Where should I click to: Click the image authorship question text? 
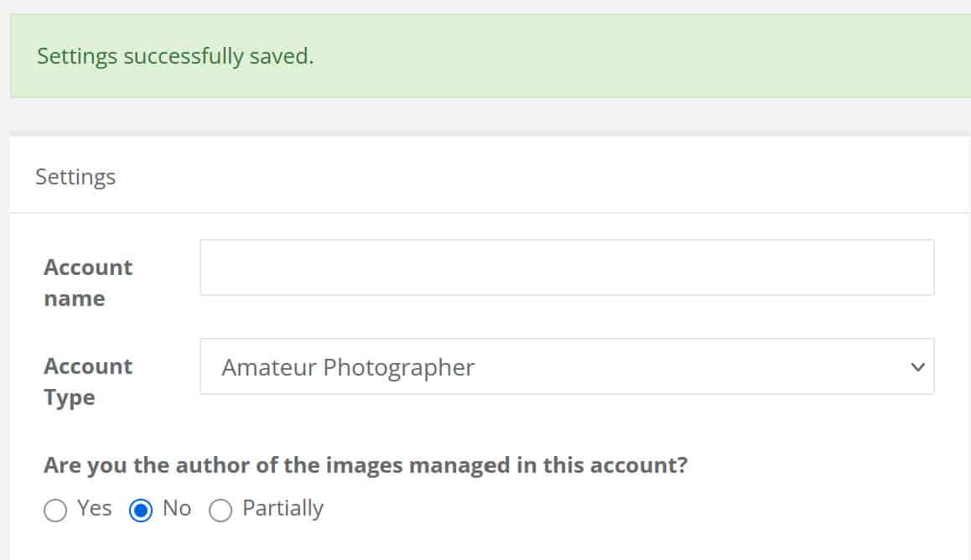click(x=366, y=464)
